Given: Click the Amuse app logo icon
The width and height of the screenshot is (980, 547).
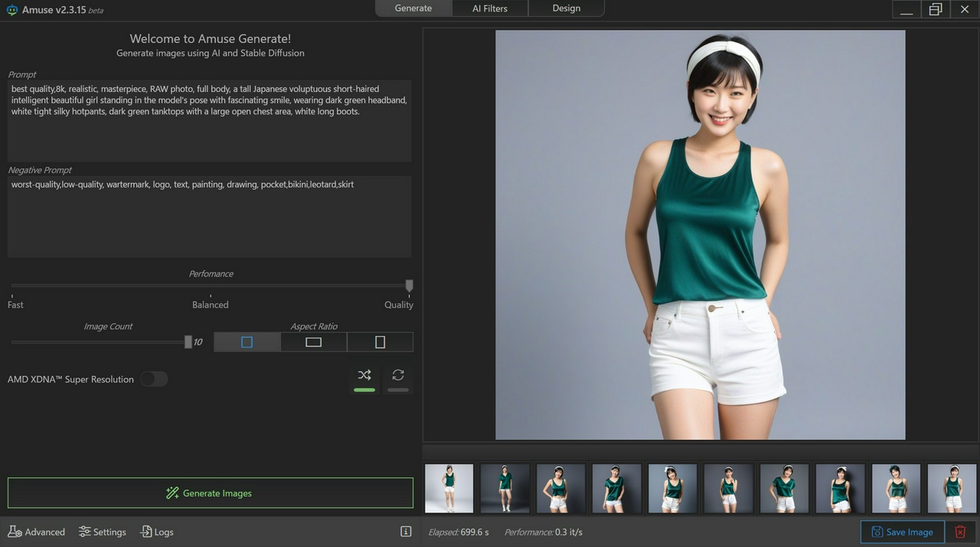Looking at the screenshot, I should [12, 10].
